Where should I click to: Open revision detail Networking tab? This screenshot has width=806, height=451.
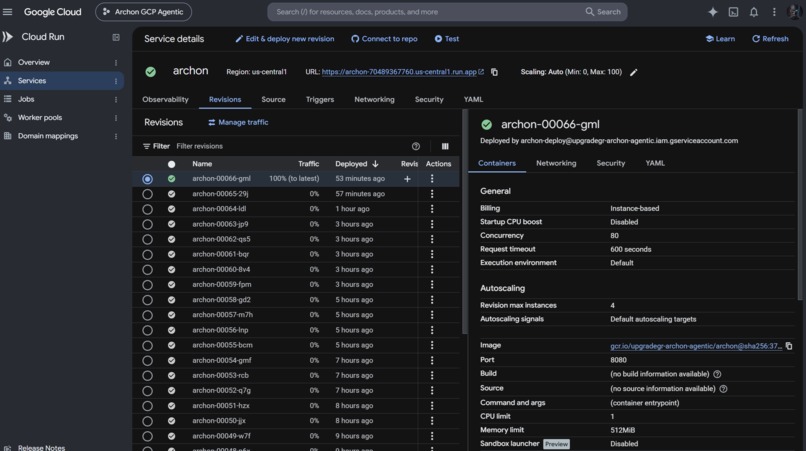(556, 163)
